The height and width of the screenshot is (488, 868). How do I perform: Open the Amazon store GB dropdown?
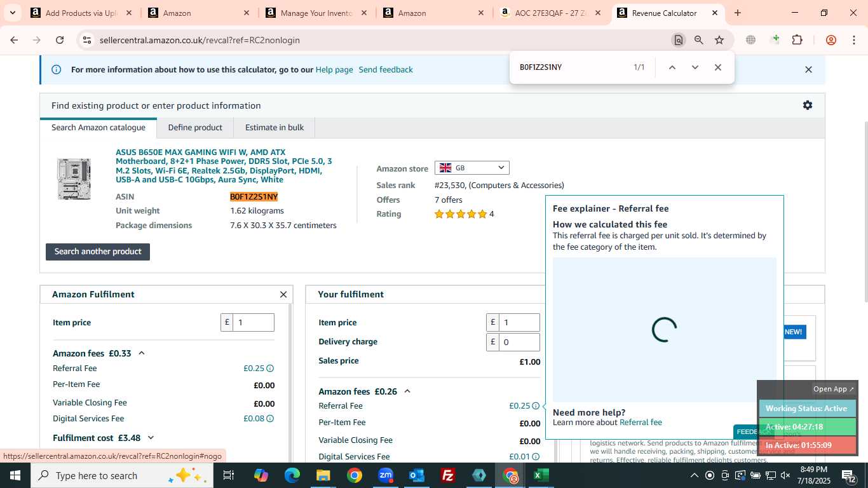[471, 168]
